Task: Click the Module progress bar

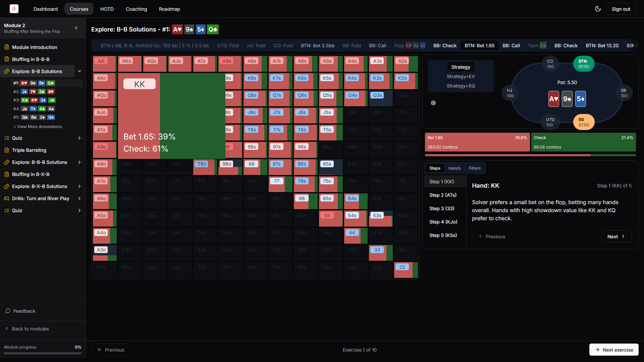Action: pyautogui.click(x=43, y=353)
